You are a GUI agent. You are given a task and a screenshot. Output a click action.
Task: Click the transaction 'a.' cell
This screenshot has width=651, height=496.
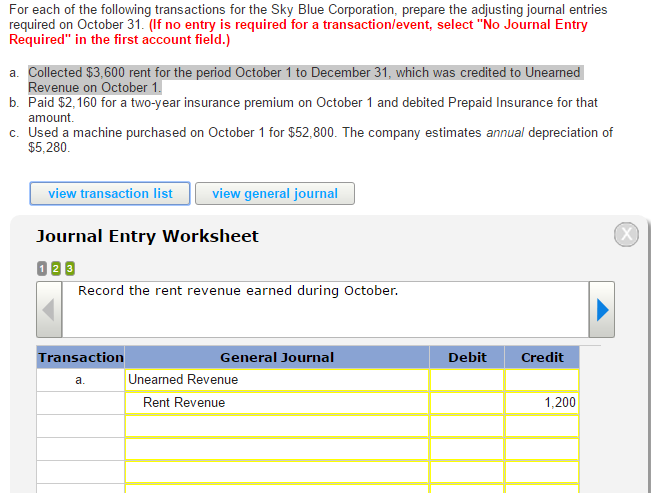coord(81,380)
